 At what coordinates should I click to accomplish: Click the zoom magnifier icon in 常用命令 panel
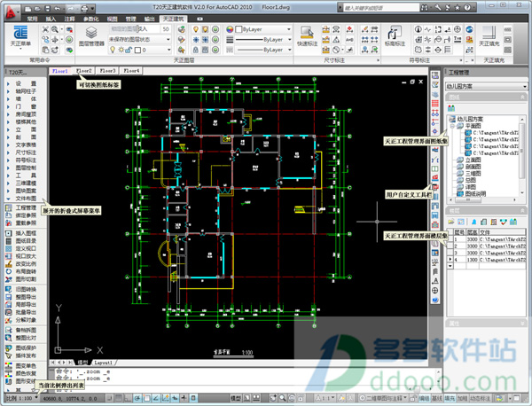click(x=55, y=29)
